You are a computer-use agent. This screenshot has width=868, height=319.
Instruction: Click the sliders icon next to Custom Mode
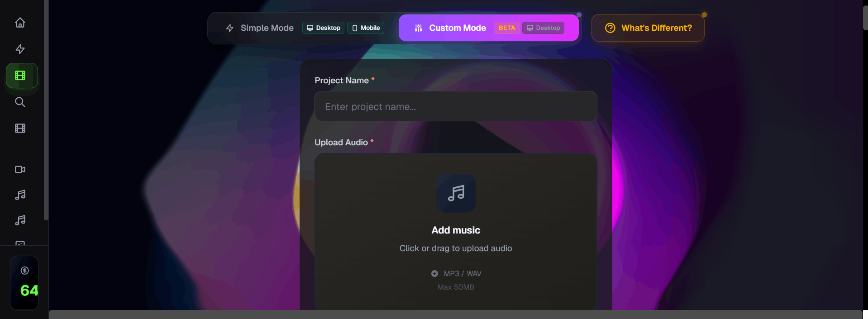click(x=419, y=28)
